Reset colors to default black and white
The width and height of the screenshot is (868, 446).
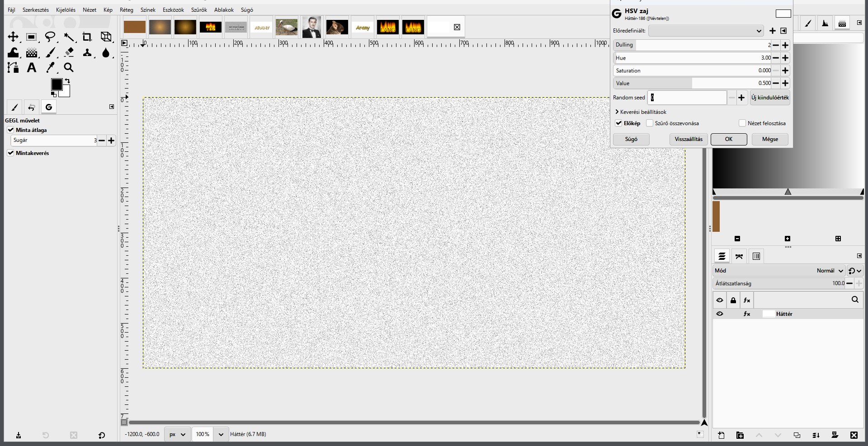click(54, 94)
